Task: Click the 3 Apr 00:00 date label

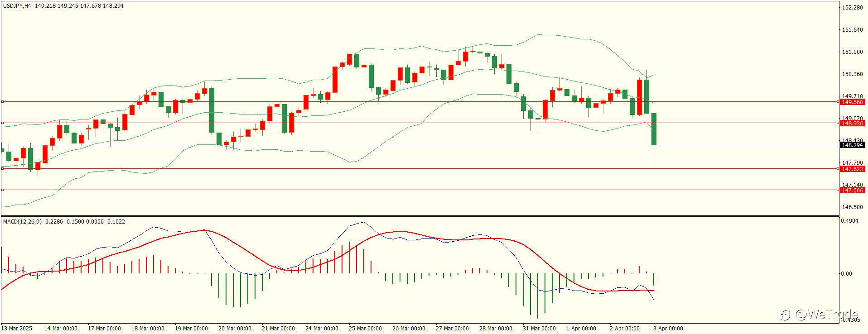Action: [x=668, y=329]
